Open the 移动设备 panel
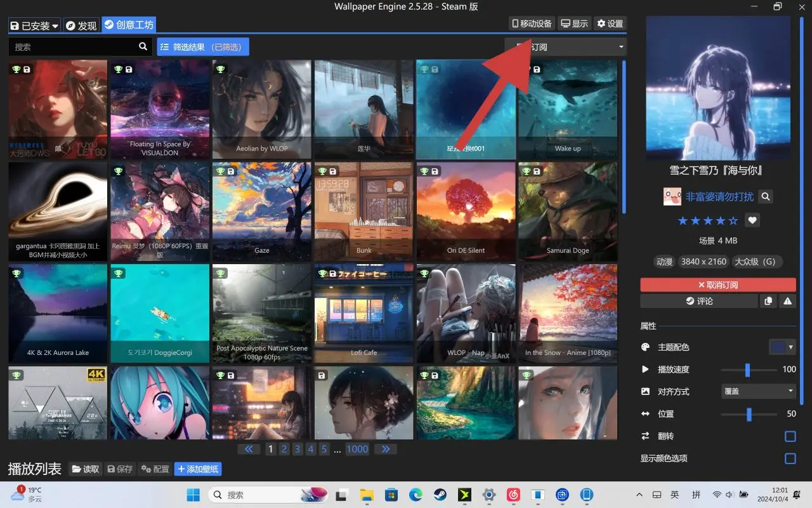This screenshot has width=812, height=508. (x=532, y=23)
